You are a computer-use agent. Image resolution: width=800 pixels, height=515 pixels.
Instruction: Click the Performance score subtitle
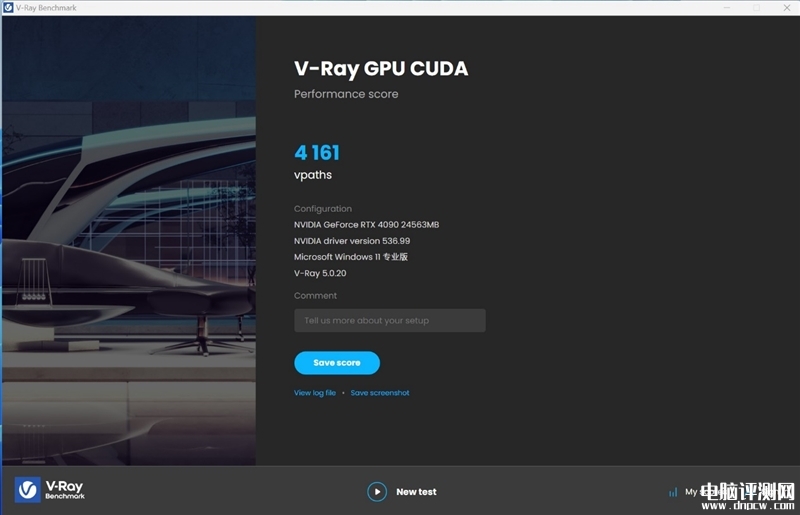[346, 94]
